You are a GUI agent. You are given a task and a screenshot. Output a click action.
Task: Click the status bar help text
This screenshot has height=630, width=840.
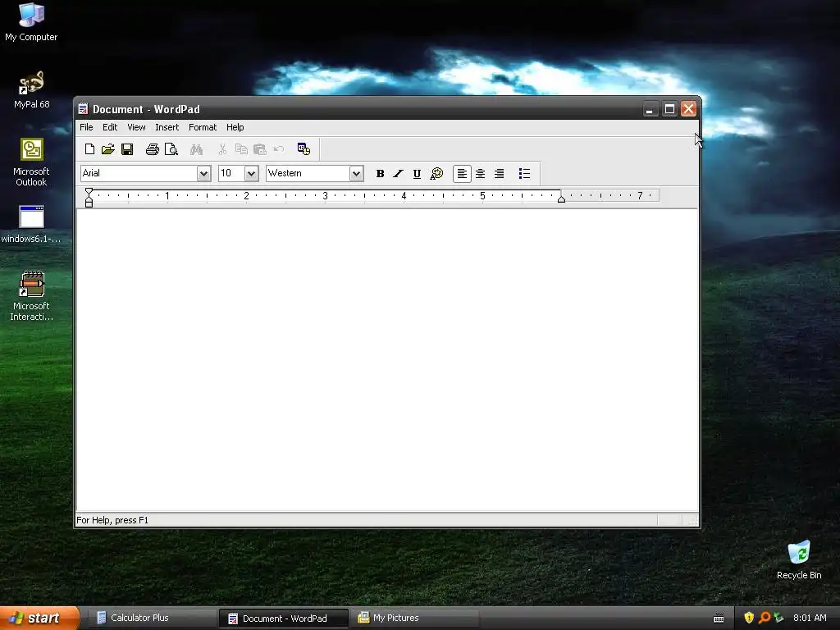pos(112,520)
